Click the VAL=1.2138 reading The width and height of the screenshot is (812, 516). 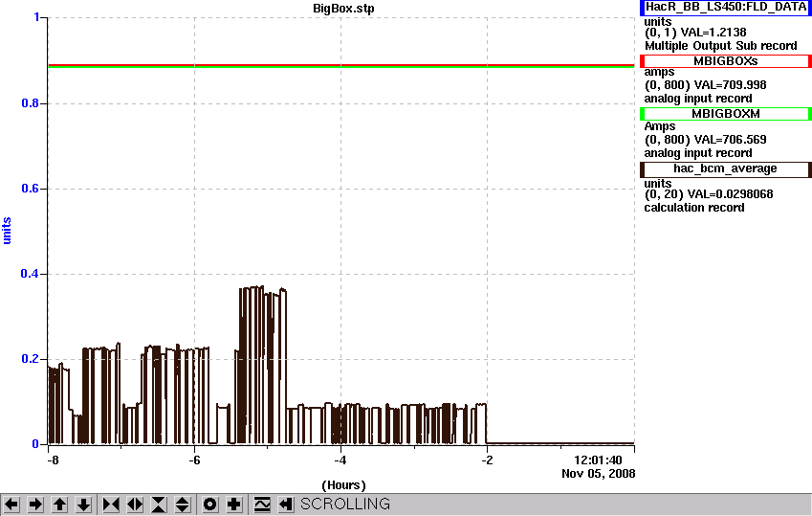(x=713, y=33)
